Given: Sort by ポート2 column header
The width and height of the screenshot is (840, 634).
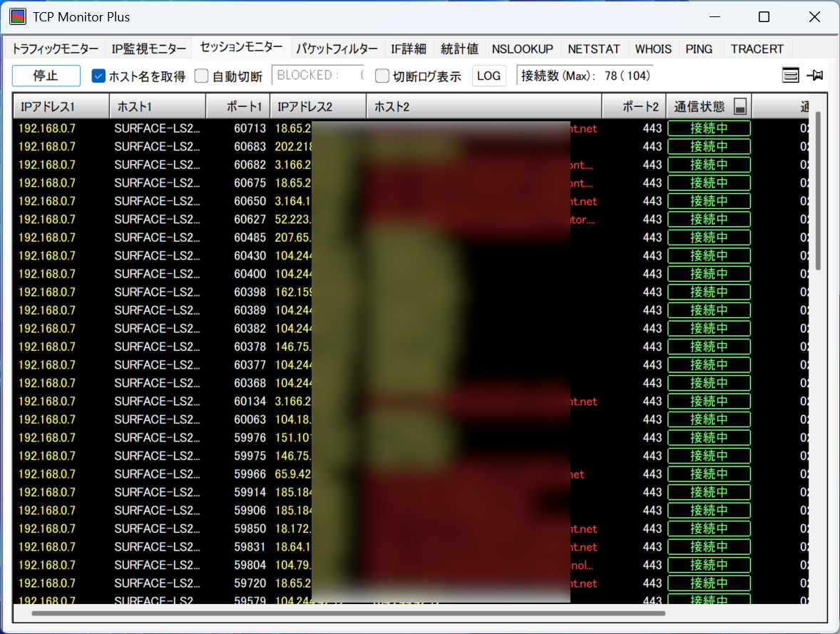Looking at the screenshot, I should [635, 107].
